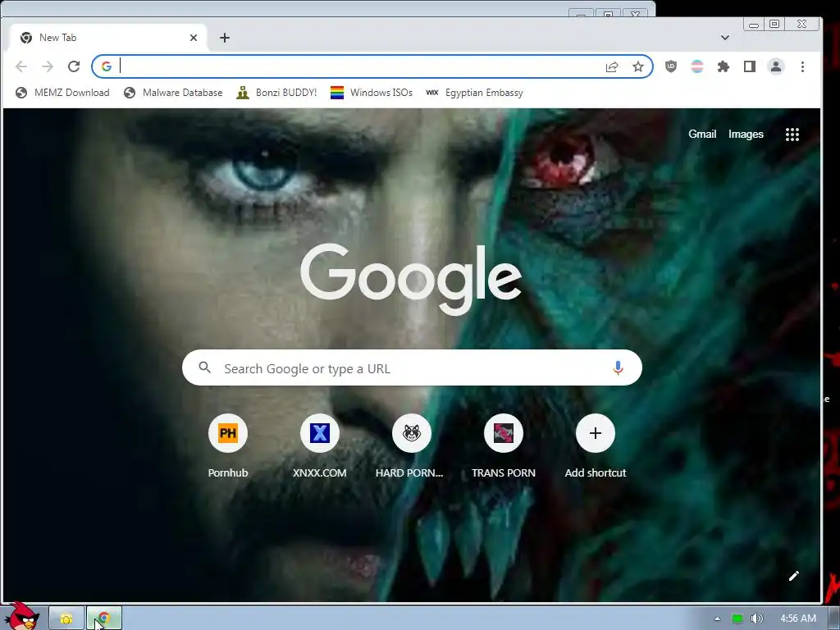
Task: Open the profile avatar menu
Action: 776,66
